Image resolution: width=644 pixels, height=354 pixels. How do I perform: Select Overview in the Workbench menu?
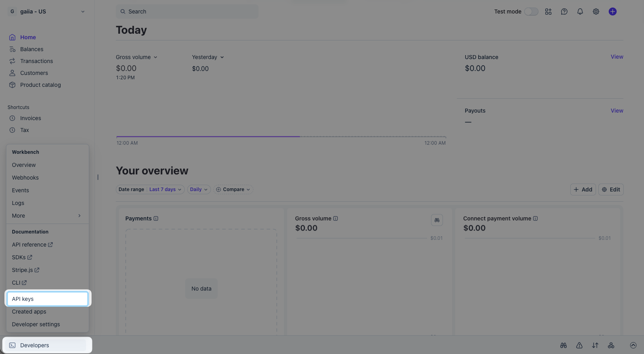pyautogui.click(x=47, y=165)
